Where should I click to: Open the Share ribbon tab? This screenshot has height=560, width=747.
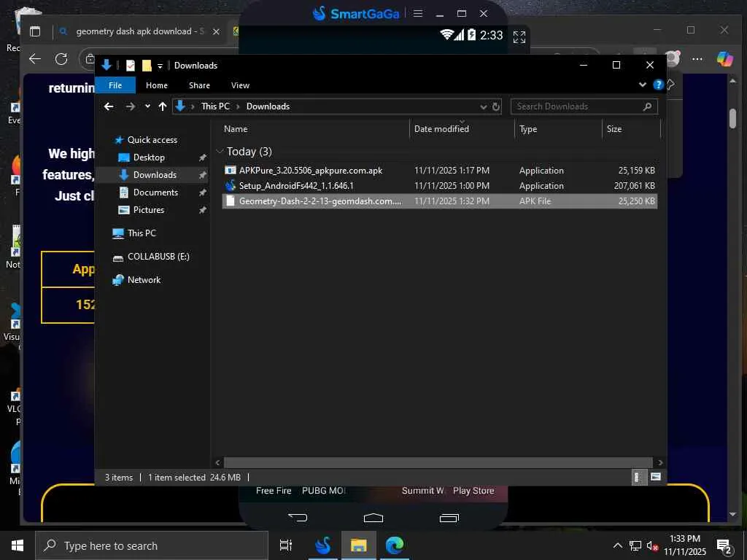[199, 85]
